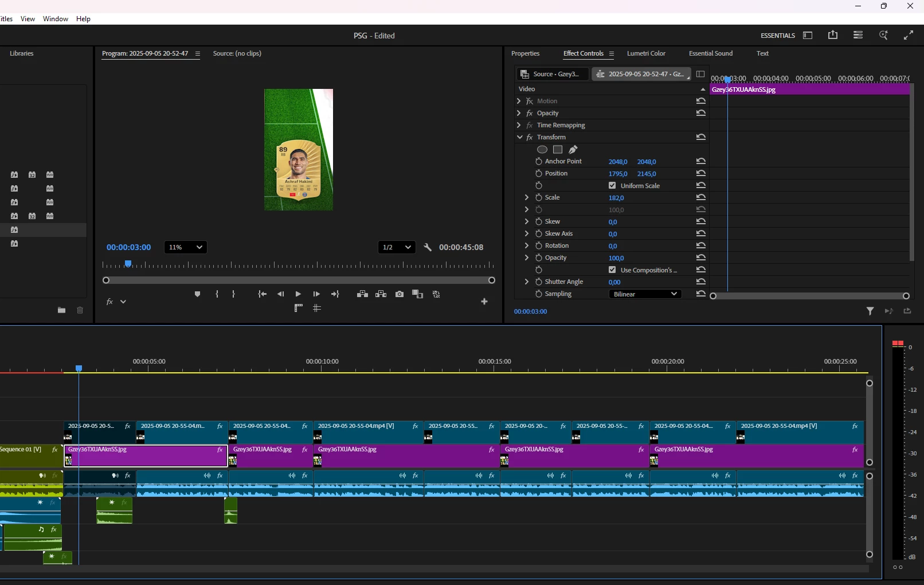Image resolution: width=924 pixels, height=585 pixels.
Task: Open the Text panel tab
Action: pyautogui.click(x=762, y=53)
